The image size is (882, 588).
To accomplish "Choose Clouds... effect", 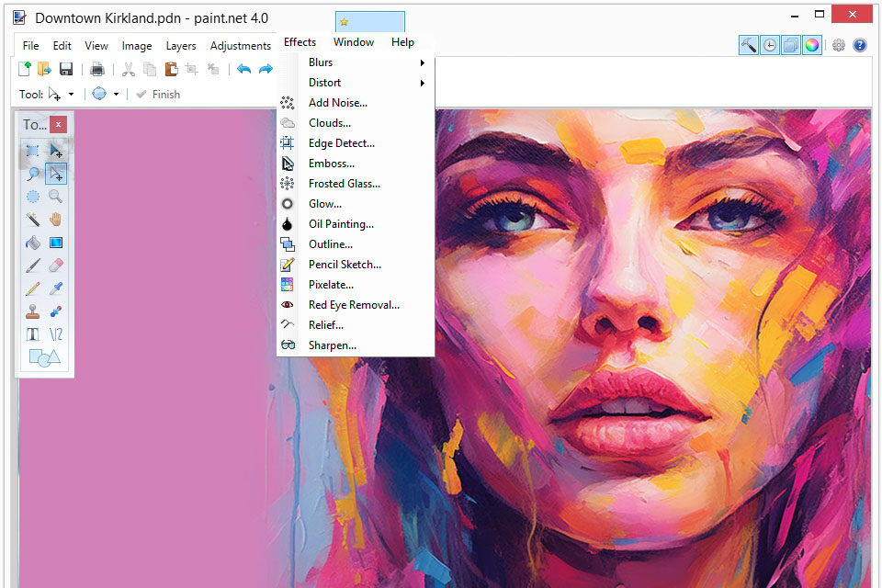I will 356,123.
